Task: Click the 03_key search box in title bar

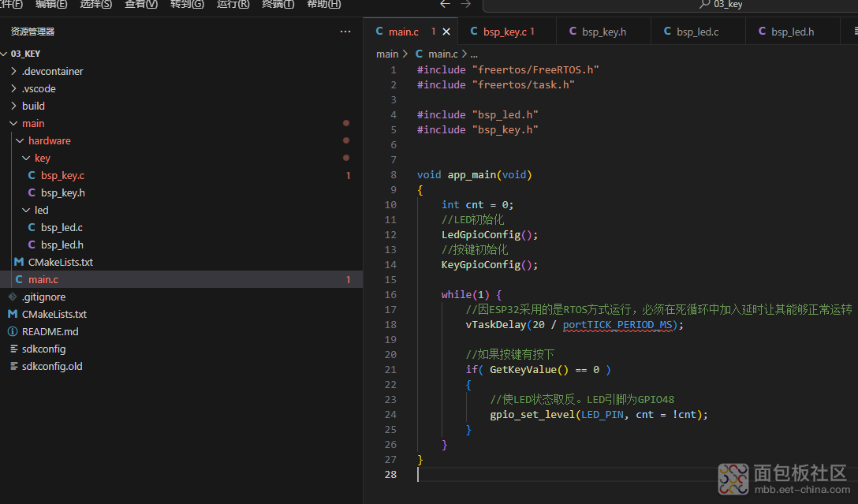Action: (670, 5)
